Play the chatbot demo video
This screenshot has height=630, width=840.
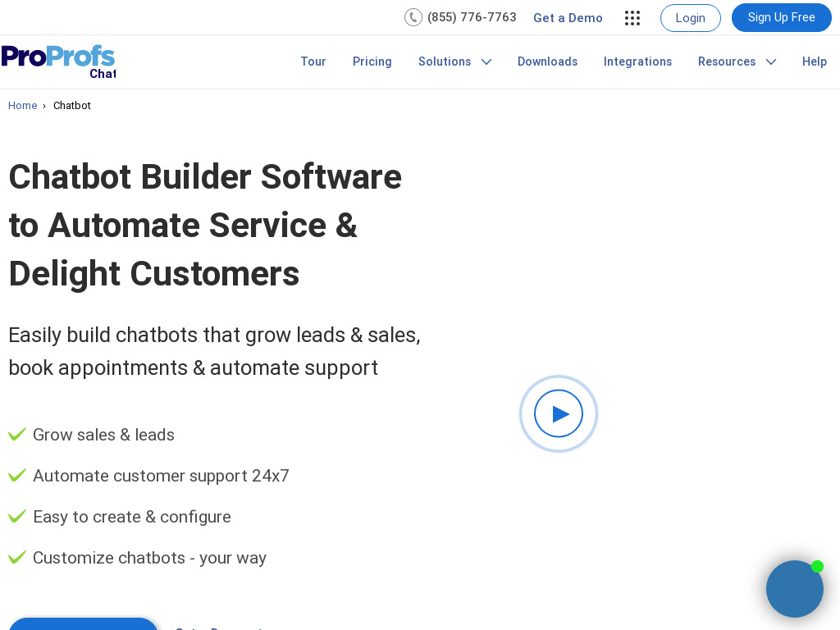coord(559,413)
